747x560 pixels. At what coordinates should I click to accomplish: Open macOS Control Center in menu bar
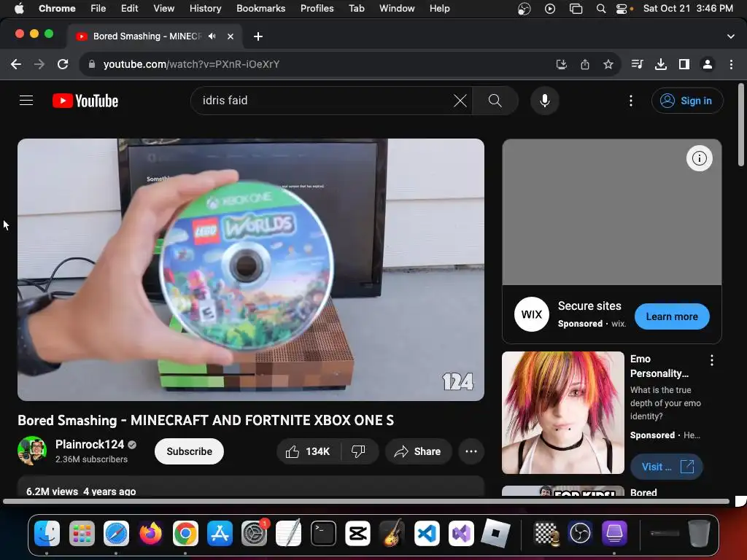622,8
